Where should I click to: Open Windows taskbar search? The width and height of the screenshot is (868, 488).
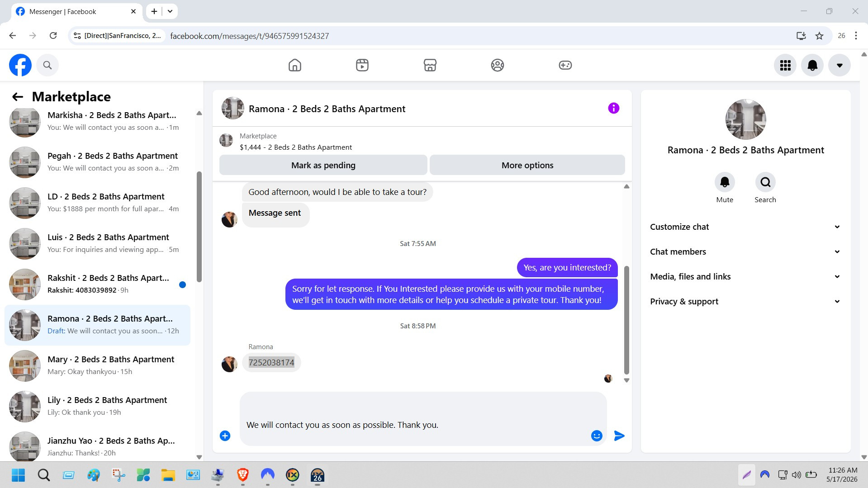pyautogui.click(x=43, y=475)
